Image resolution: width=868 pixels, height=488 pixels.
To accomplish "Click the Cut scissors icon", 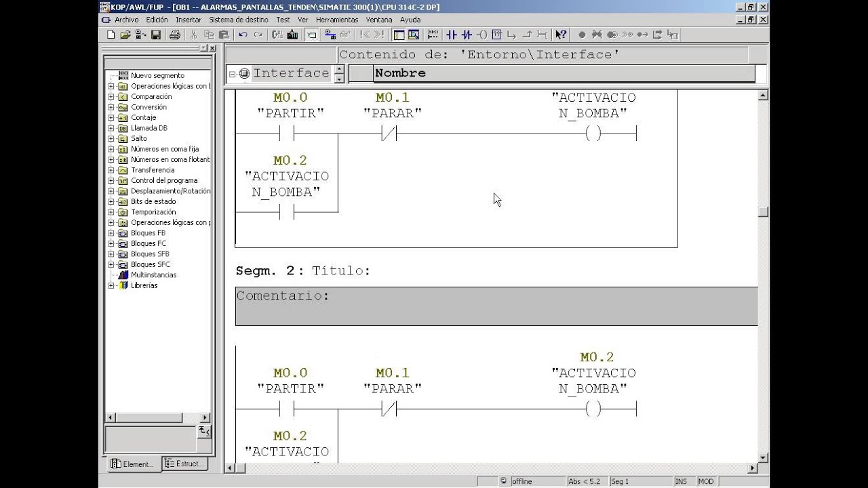I will pyautogui.click(x=193, y=35).
